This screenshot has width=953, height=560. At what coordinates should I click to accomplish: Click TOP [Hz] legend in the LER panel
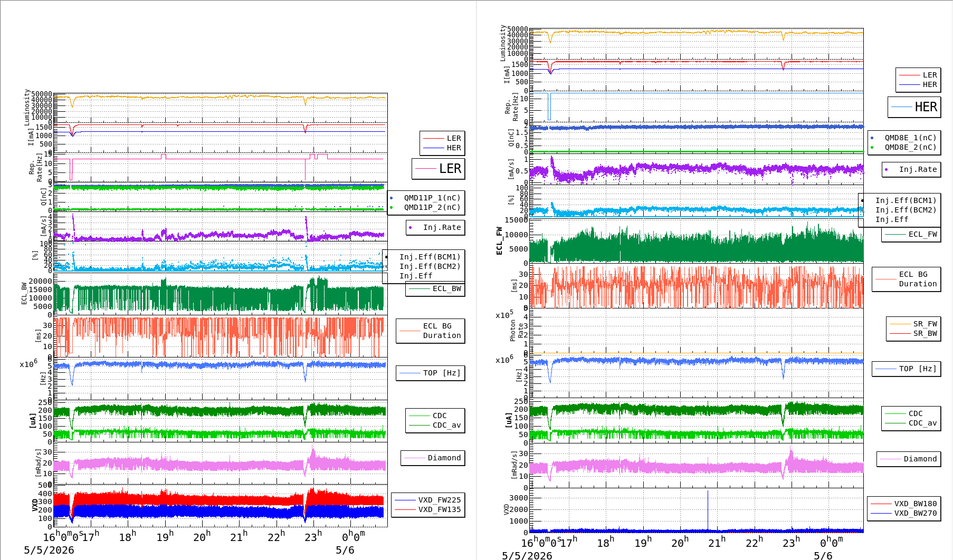[x=431, y=373]
